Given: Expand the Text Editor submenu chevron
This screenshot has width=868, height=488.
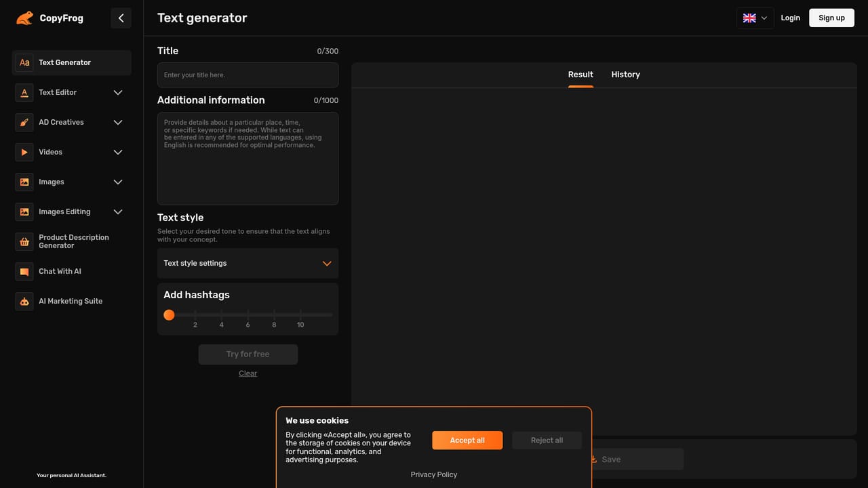Looking at the screenshot, I should tap(118, 92).
